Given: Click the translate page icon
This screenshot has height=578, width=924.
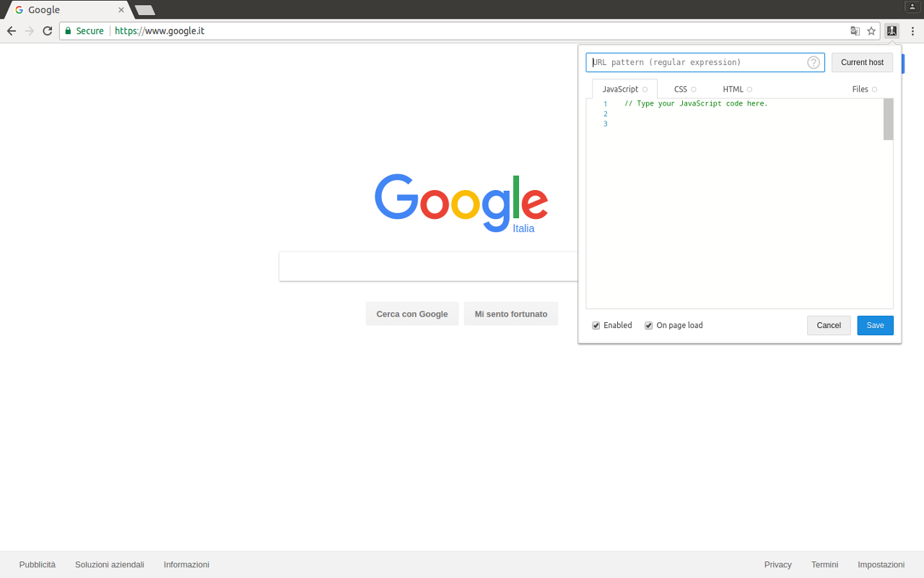Looking at the screenshot, I should pyautogui.click(x=855, y=31).
